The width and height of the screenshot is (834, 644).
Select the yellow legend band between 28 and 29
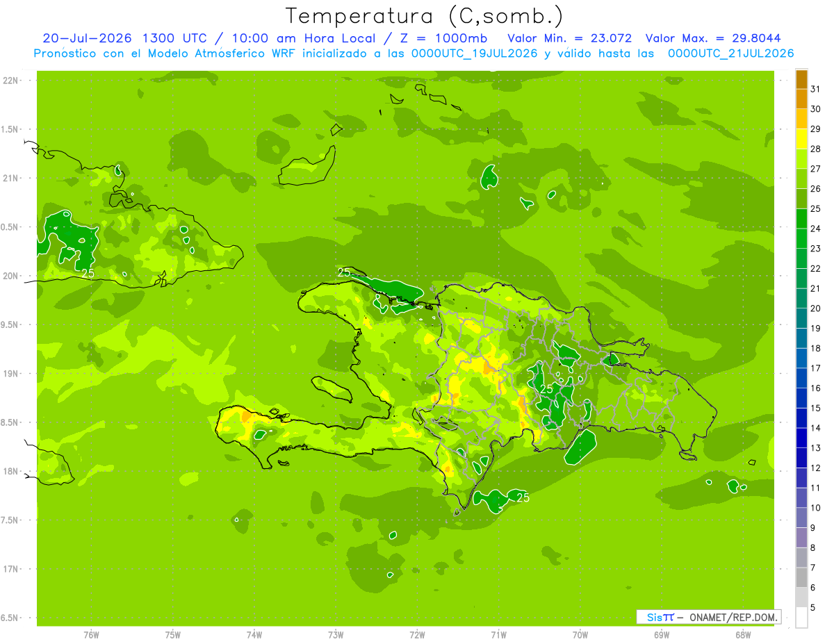801,139
